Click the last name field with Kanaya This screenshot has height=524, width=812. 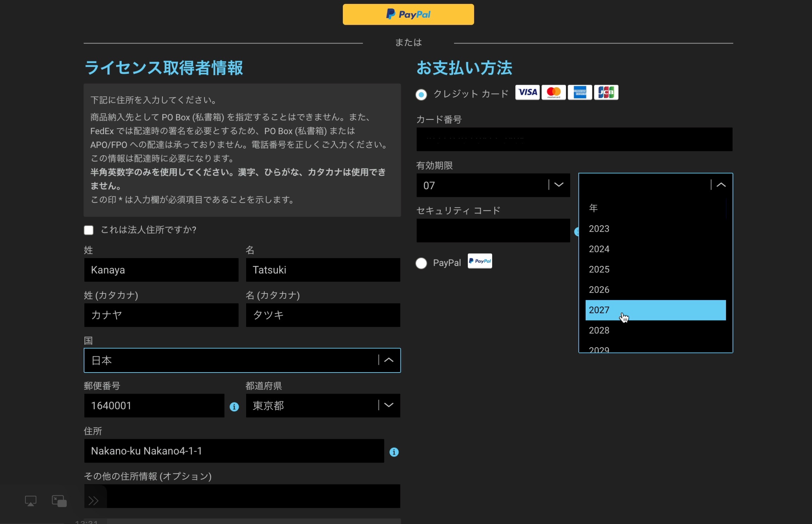tap(161, 270)
